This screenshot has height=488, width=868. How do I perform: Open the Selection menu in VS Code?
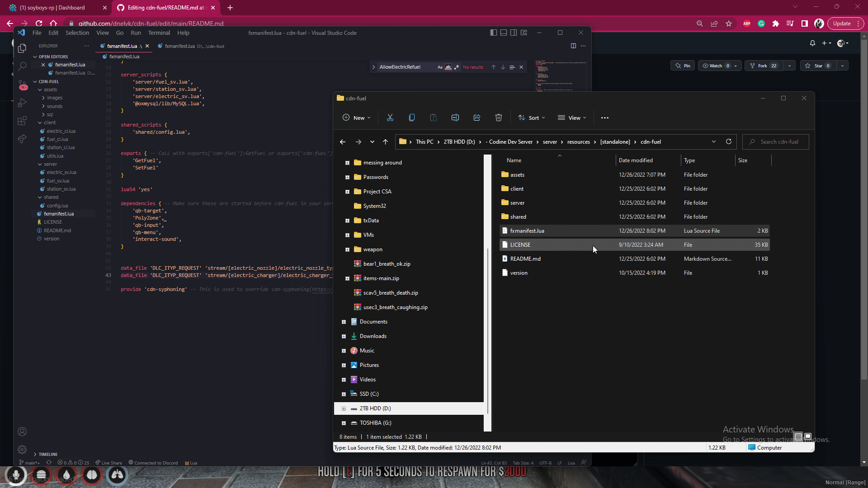[x=77, y=33]
